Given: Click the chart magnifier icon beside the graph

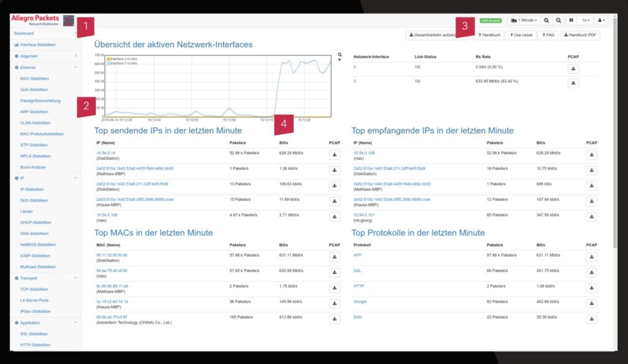Looking at the screenshot, I should click(340, 55).
